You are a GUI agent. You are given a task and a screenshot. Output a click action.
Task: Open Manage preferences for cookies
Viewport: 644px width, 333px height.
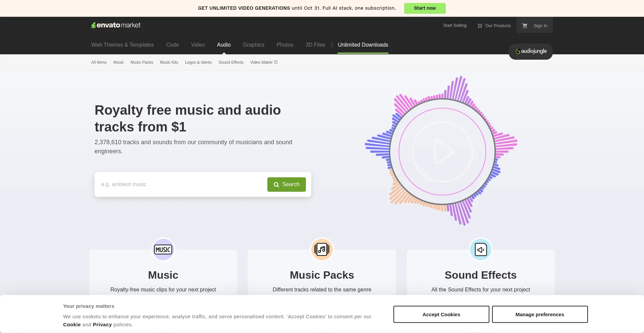540,314
